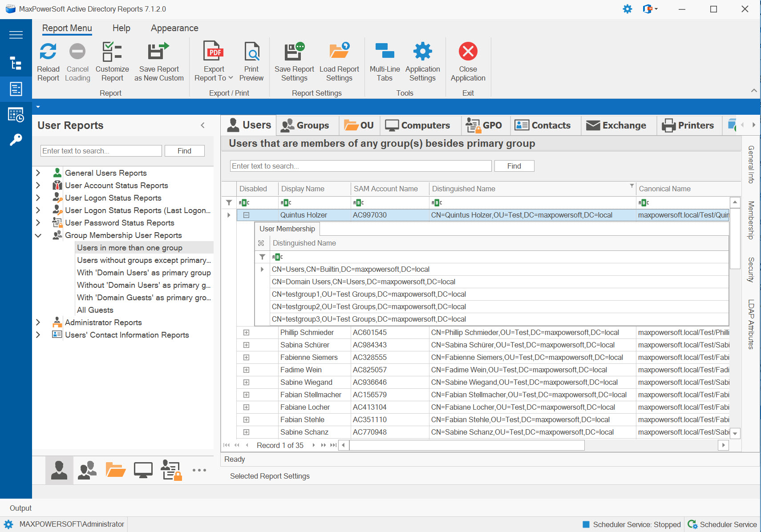The height and width of the screenshot is (532, 761).
Task: Click Save Report as New Custom
Action: pos(158,52)
